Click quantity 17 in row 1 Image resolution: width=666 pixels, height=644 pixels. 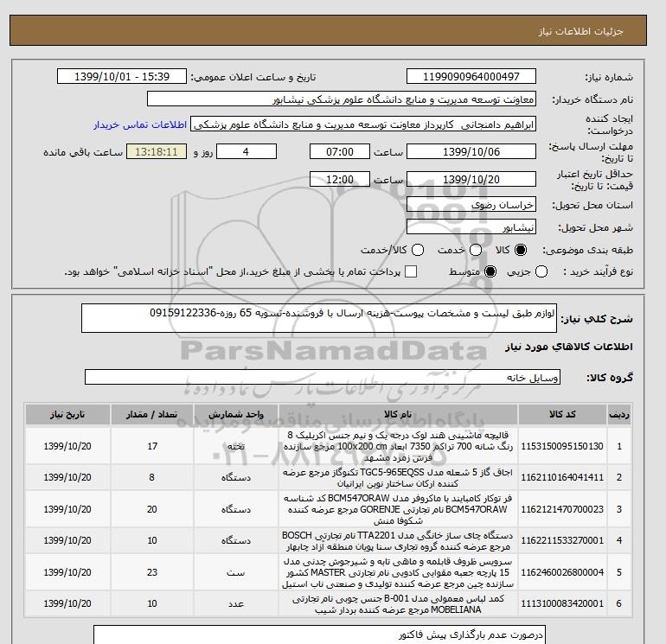click(x=152, y=446)
